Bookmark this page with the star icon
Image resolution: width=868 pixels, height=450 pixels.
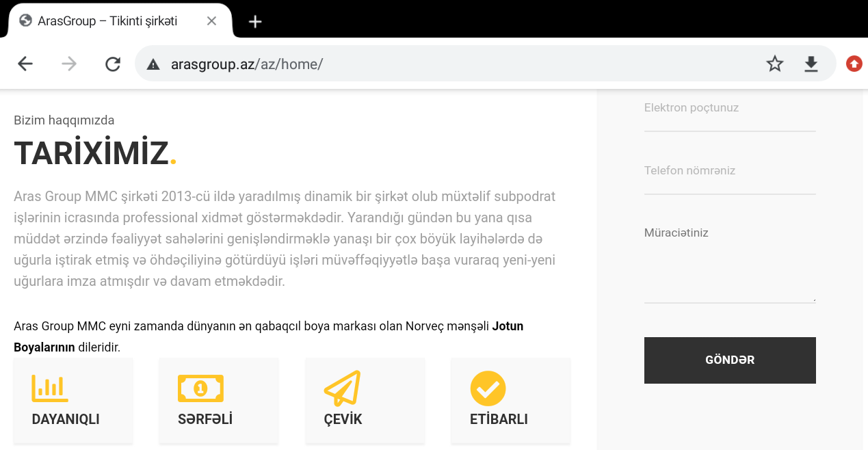point(774,64)
